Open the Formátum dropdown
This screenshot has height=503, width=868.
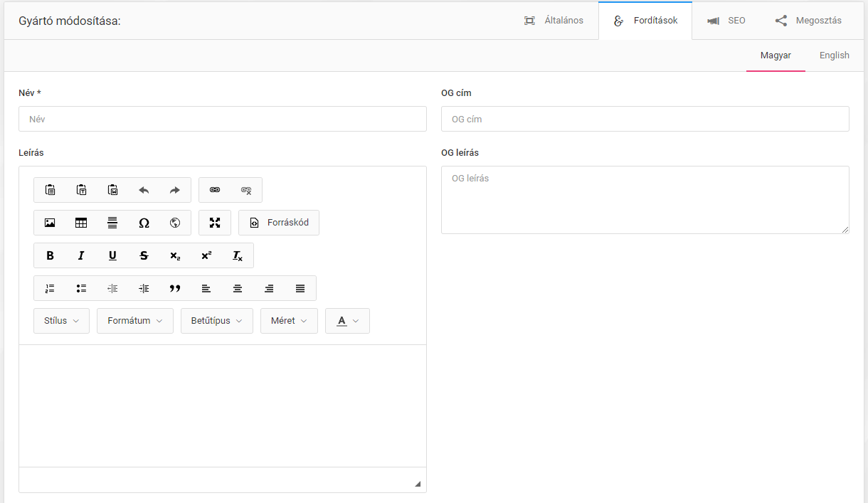135,321
